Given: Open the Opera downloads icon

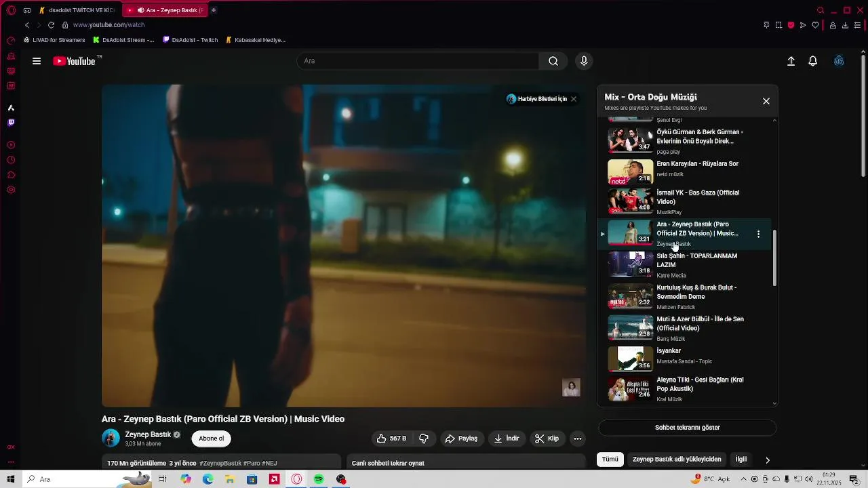Looking at the screenshot, I should [x=845, y=25].
